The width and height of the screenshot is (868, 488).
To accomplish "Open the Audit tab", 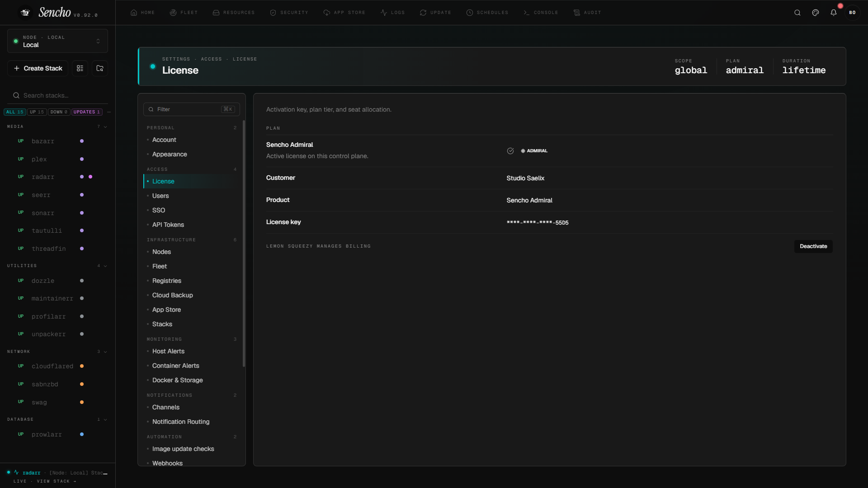I will tap(587, 13).
